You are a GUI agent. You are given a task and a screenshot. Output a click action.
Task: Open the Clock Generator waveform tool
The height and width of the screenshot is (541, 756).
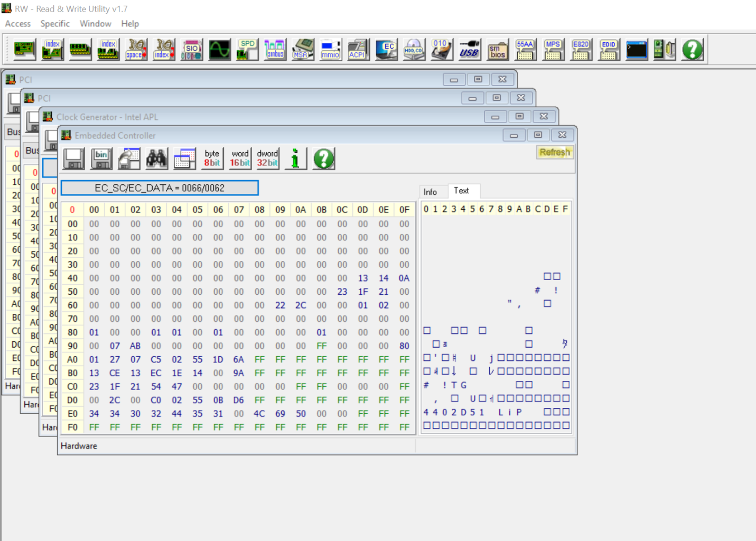219,50
